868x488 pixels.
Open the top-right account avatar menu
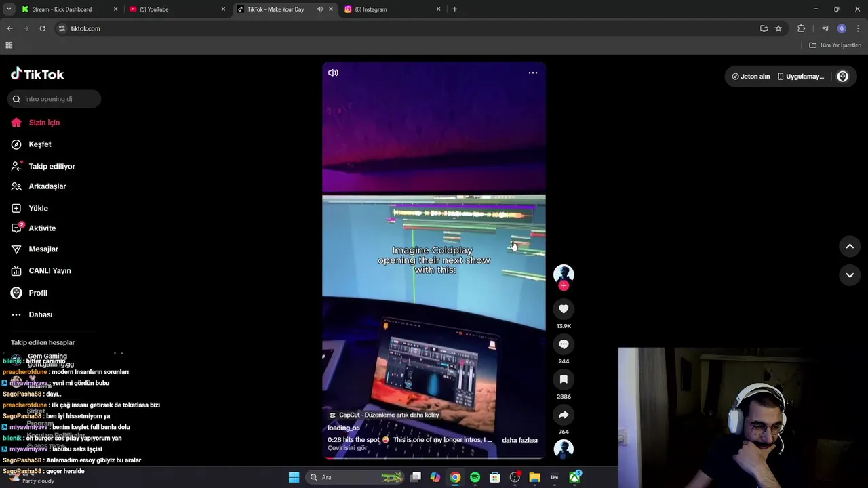coord(843,77)
